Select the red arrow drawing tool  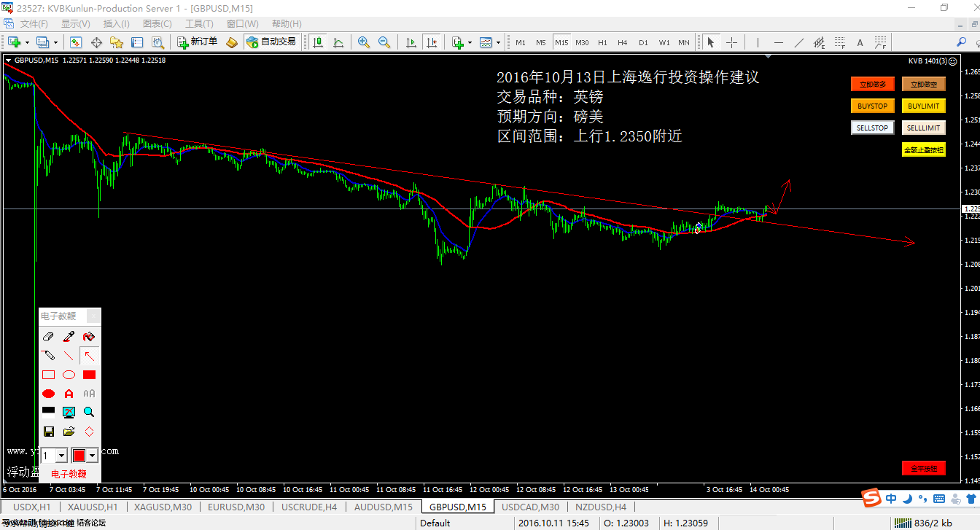tap(89, 356)
